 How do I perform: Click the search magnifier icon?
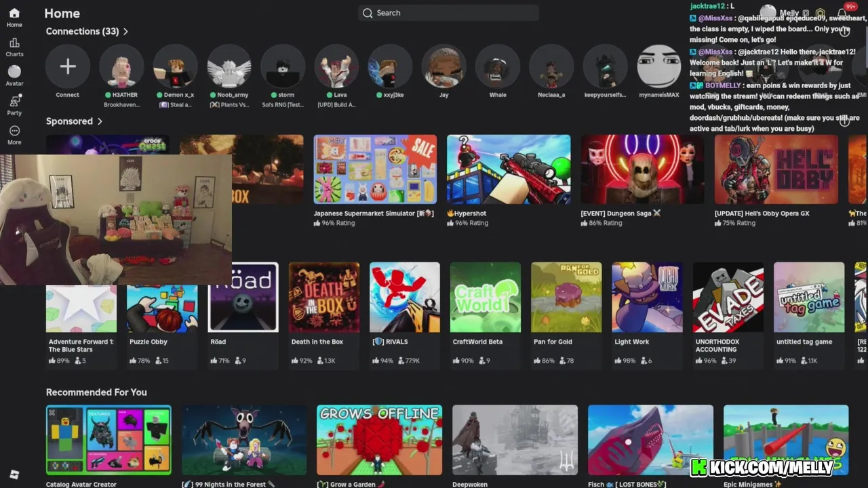coord(368,13)
